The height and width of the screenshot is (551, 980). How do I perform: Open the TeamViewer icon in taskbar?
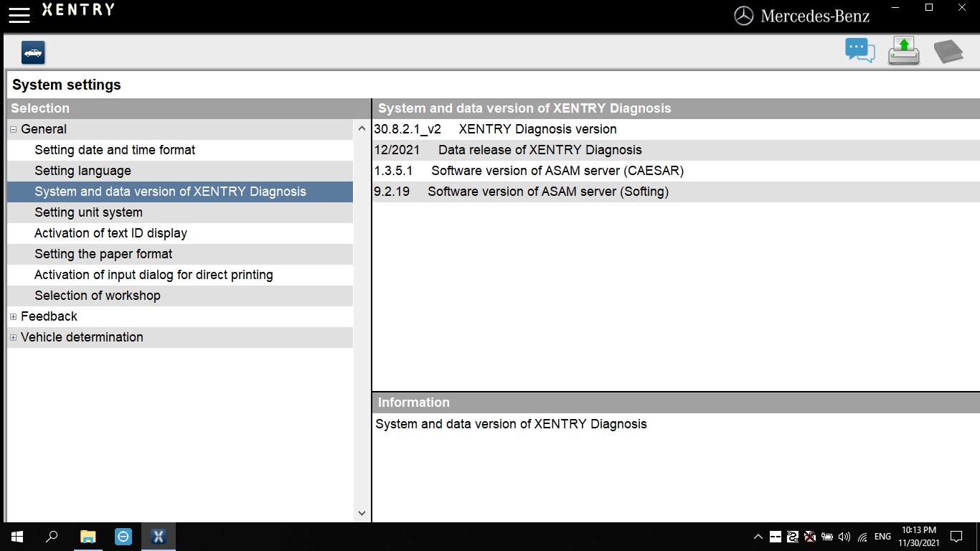(123, 537)
